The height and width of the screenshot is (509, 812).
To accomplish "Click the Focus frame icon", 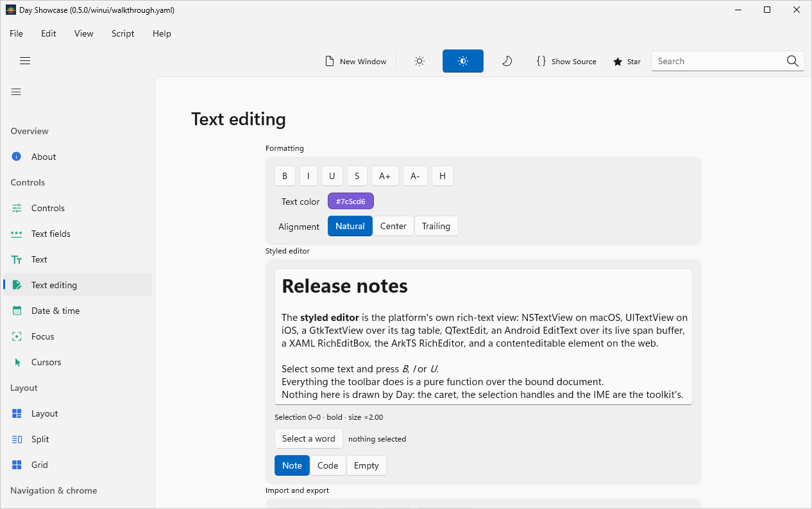I will [17, 336].
